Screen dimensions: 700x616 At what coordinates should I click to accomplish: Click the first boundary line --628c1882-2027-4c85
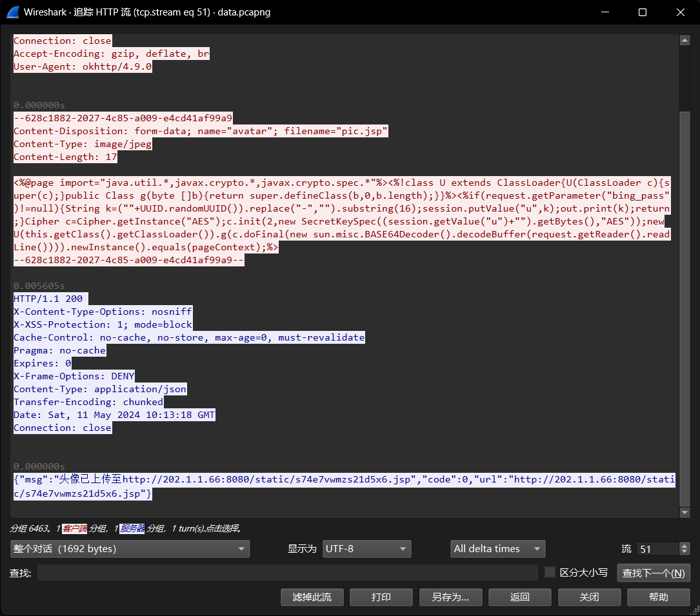coord(123,118)
